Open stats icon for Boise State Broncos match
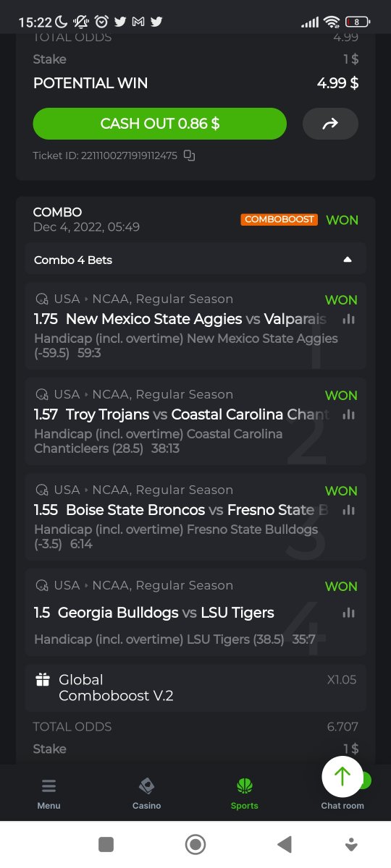Image resolution: width=391 pixels, height=868 pixels. 348,510
